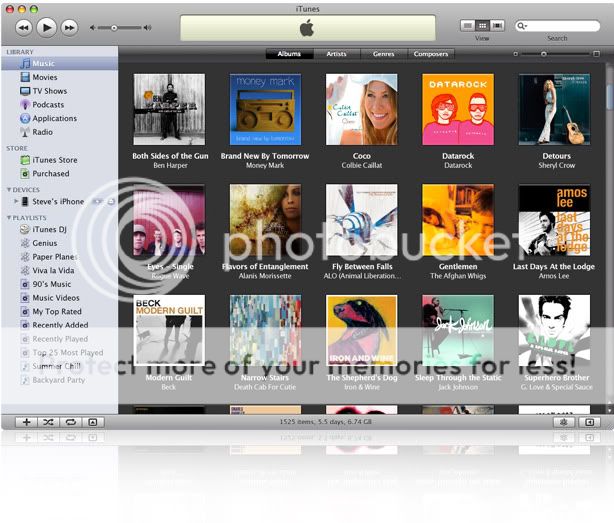The height and width of the screenshot is (523, 614).
Task: Click the Play button
Action: pos(46,27)
